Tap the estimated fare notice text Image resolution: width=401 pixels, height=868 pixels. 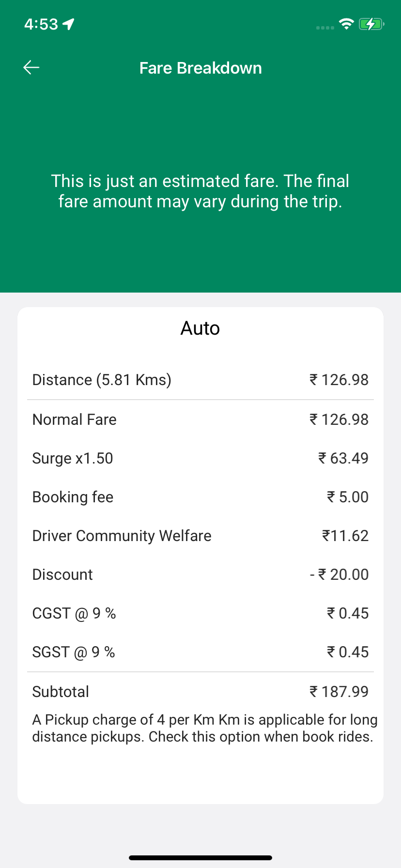click(x=200, y=191)
